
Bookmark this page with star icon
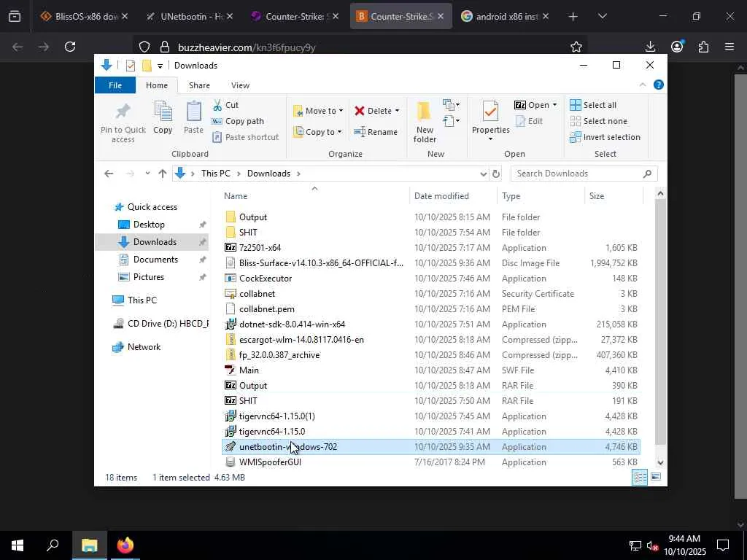576,47
